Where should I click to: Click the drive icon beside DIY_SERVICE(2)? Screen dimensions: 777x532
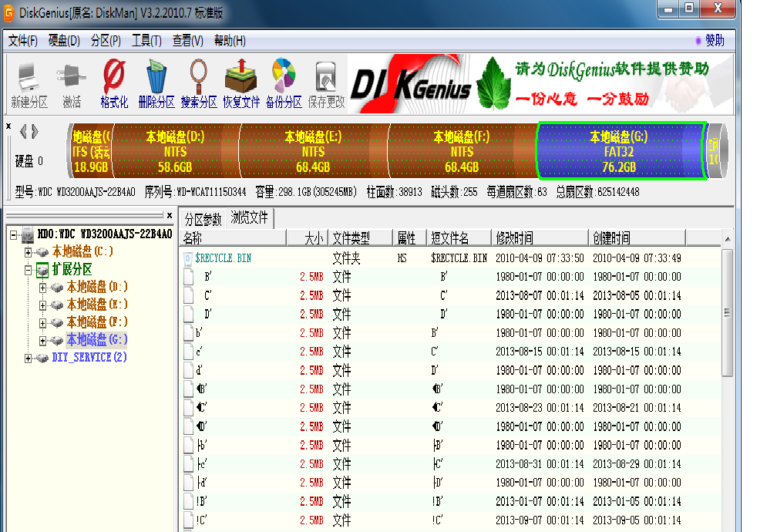click(42, 358)
